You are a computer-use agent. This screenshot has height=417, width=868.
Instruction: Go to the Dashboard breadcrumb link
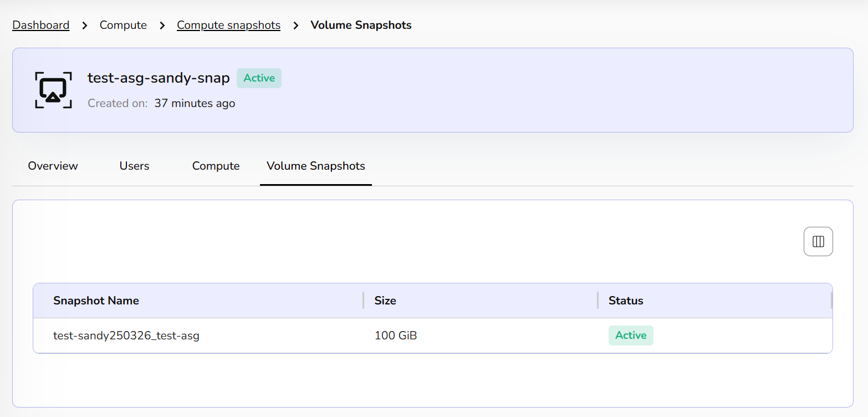pos(41,26)
